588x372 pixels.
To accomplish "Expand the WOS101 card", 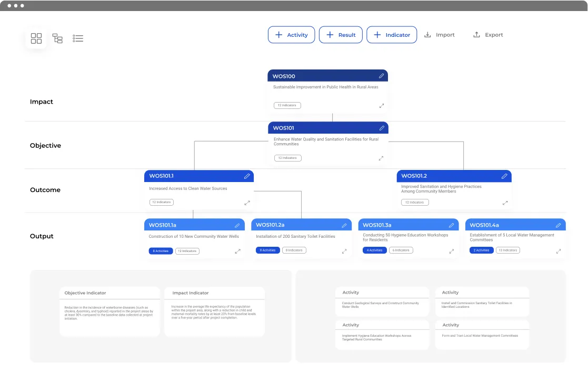I will point(381,158).
